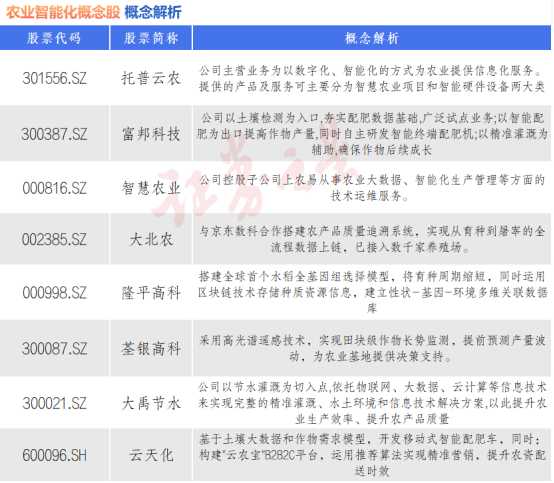Click stock code 000816.SZ
The image size is (554, 483).
tap(54, 188)
